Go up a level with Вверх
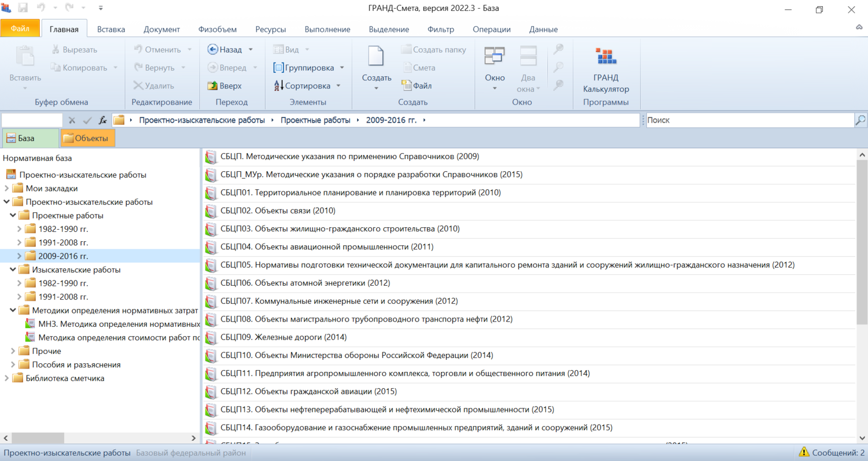The image size is (868, 461). 225,86
